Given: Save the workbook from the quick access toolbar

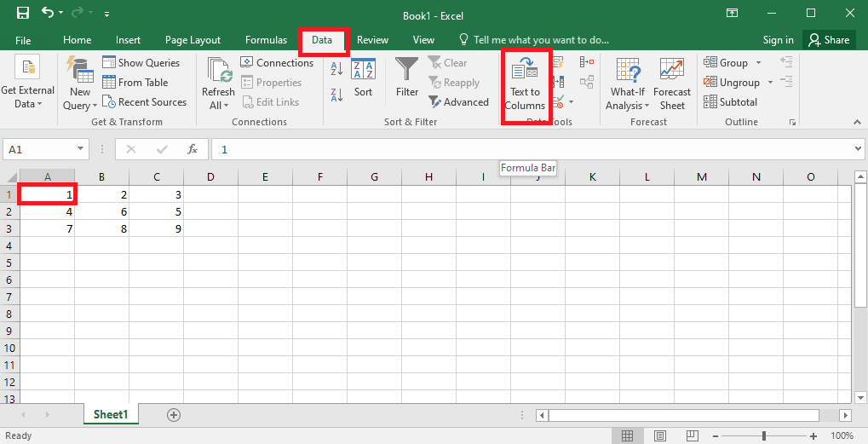Looking at the screenshot, I should click(x=23, y=14).
